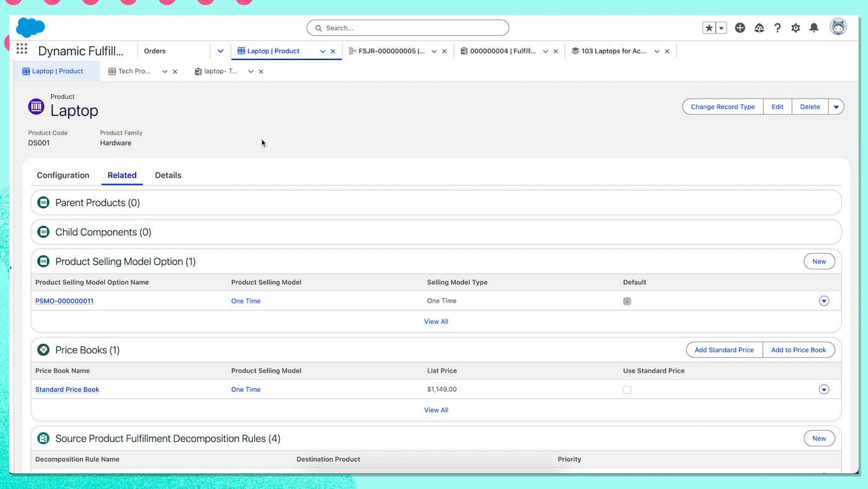Close the laptop- T... subtab
868x489 pixels.
coord(261,71)
